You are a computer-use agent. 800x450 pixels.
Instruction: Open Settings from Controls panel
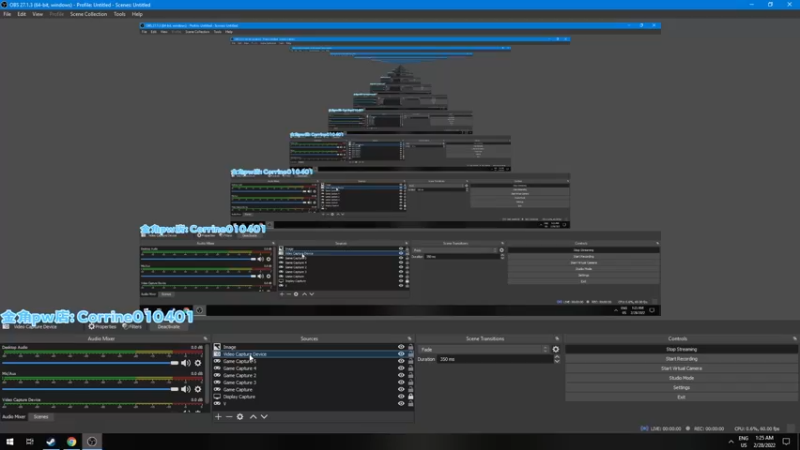click(681, 387)
